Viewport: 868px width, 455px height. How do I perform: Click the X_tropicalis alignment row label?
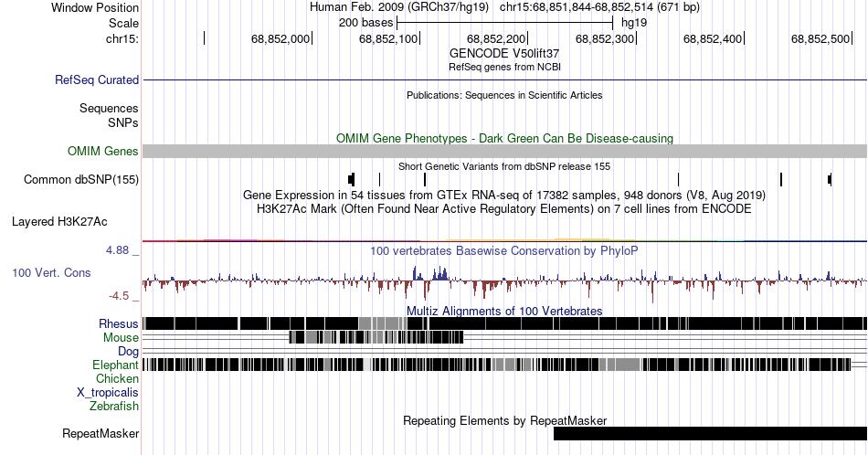(x=108, y=393)
